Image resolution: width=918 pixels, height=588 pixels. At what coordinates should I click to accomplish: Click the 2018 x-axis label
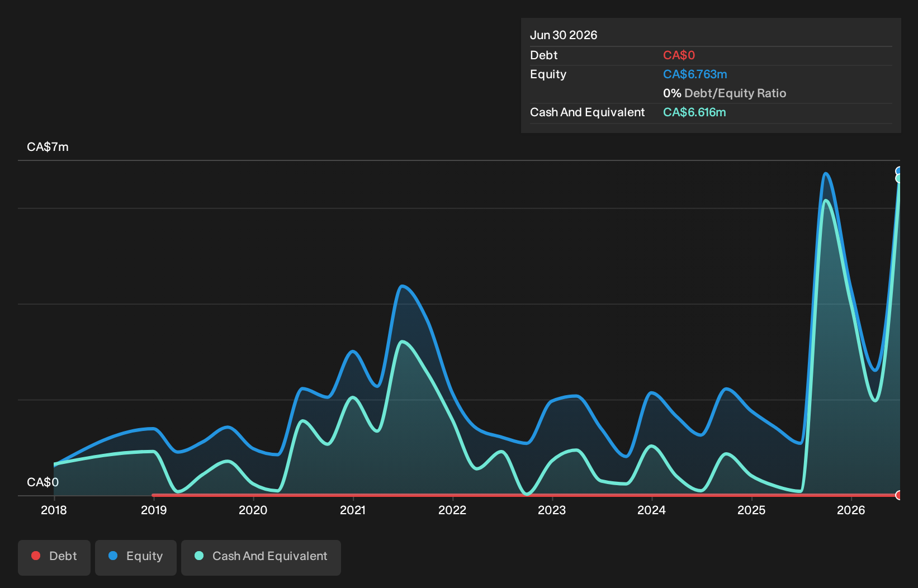point(54,510)
